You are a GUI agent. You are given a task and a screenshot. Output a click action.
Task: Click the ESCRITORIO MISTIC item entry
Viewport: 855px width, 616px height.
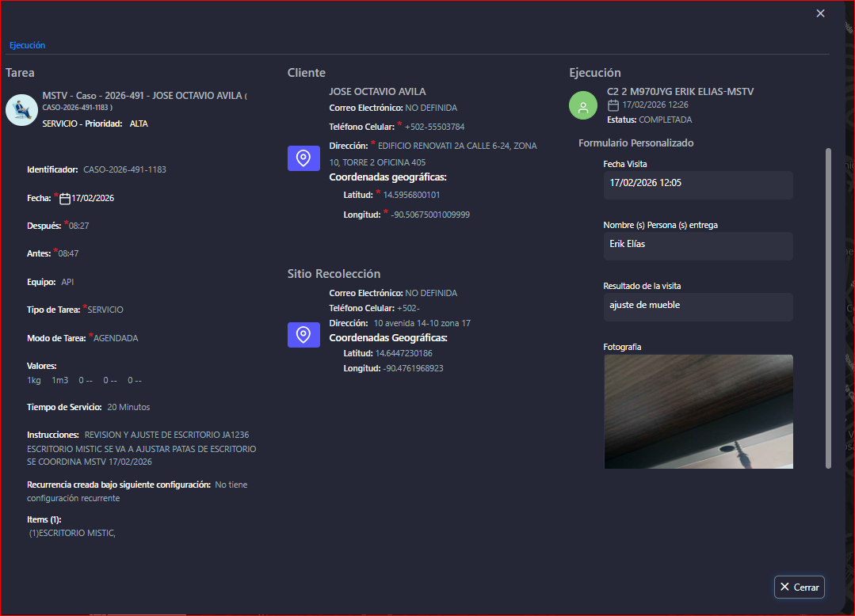(72, 533)
